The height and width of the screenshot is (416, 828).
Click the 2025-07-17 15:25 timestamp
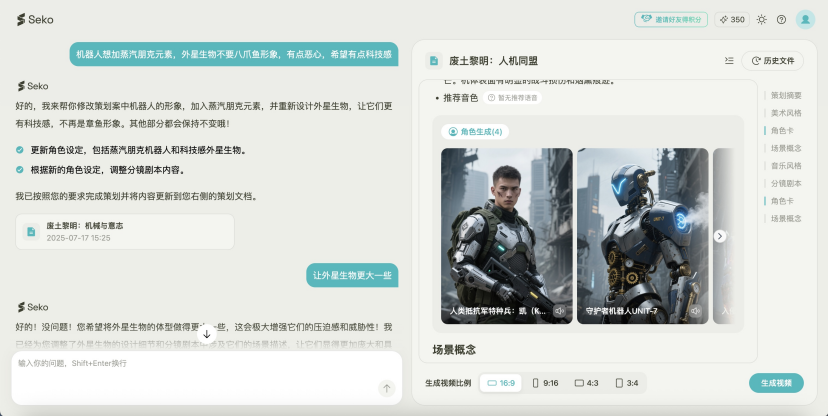pos(78,238)
